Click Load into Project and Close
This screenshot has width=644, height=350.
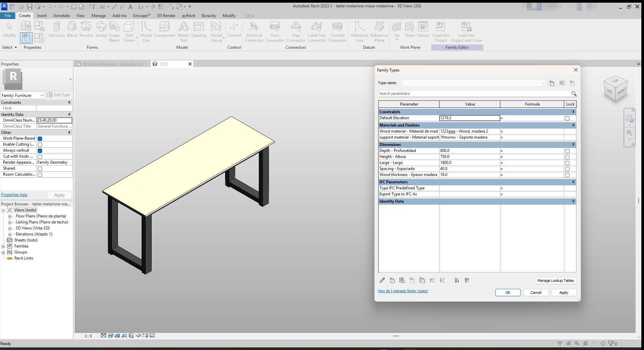coord(466,32)
